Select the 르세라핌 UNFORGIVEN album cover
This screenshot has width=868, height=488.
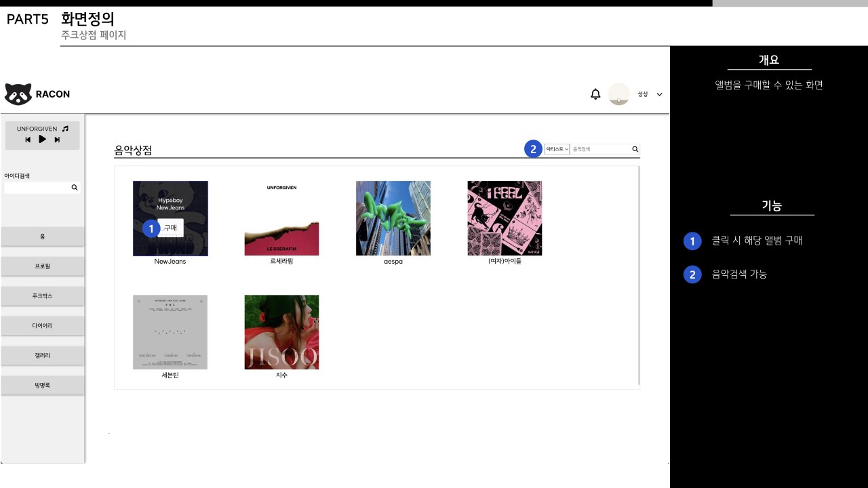pyautogui.click(x=281, y=218)
